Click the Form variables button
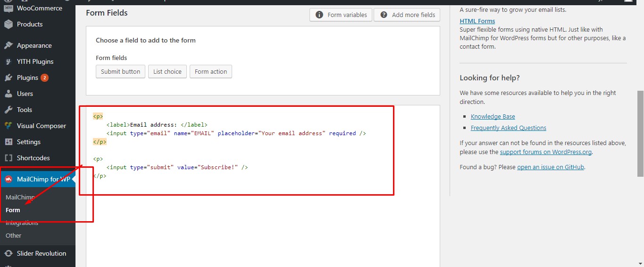 point(341,15)
